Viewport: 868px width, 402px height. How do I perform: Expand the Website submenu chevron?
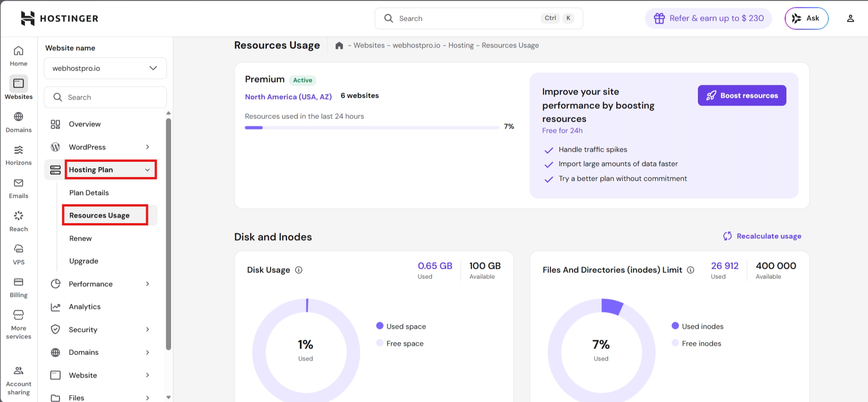tap(148, 375)
